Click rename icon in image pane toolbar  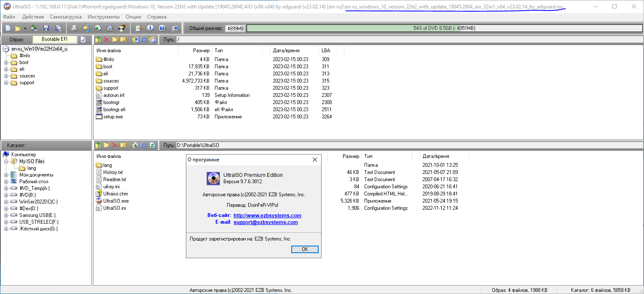pos(123,40)
